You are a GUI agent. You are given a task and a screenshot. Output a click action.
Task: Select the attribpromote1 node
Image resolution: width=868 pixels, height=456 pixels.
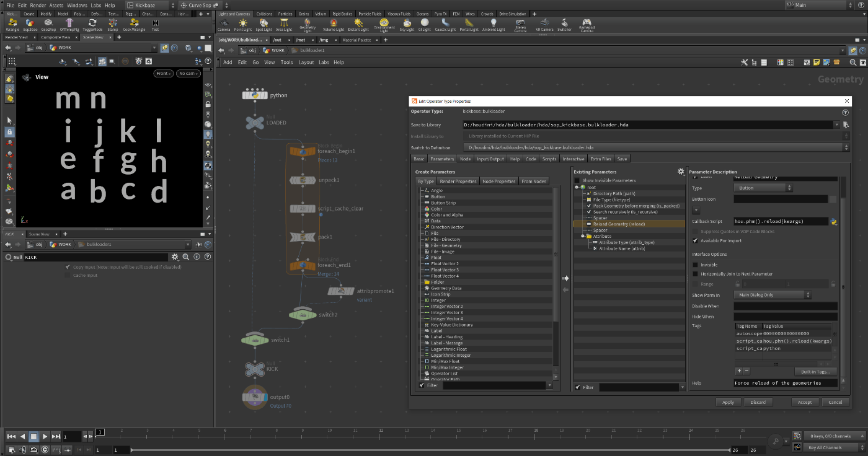[340, 291]
